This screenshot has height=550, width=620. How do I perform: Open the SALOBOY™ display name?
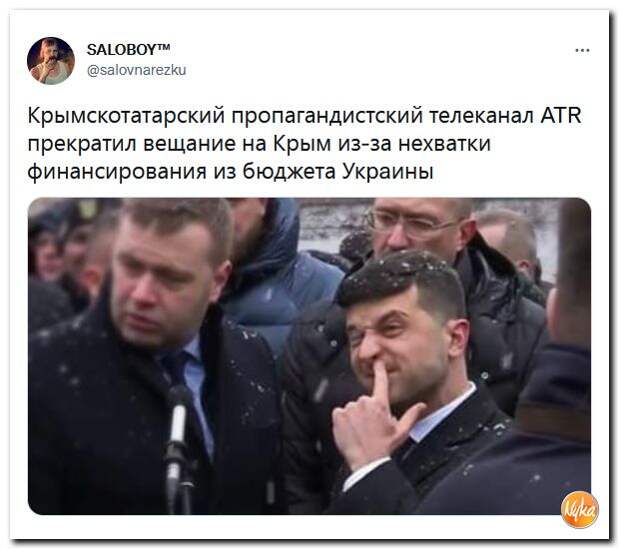pos(129,49)
